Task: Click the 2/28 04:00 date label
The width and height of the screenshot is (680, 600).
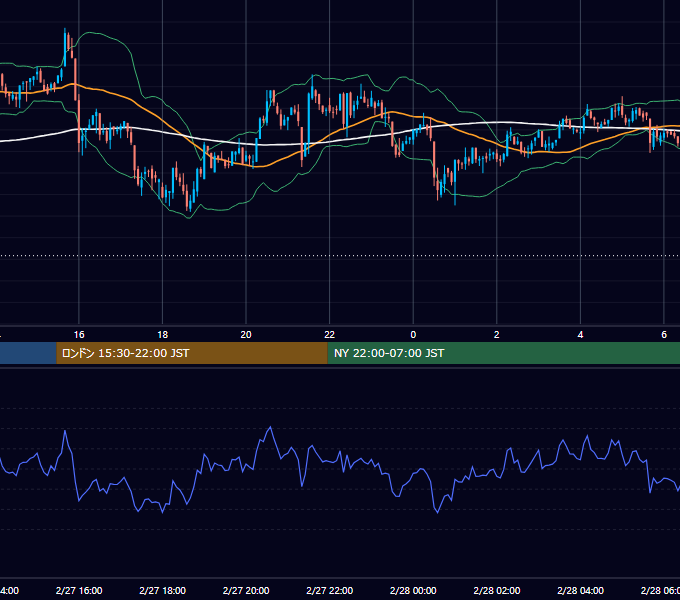Action: click(580, 590)
